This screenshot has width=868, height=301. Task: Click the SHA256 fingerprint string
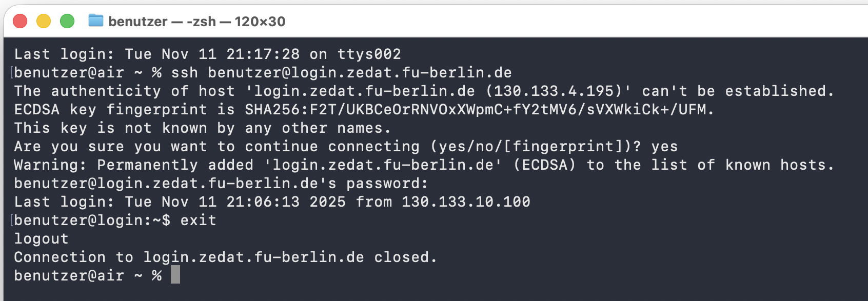477,110
